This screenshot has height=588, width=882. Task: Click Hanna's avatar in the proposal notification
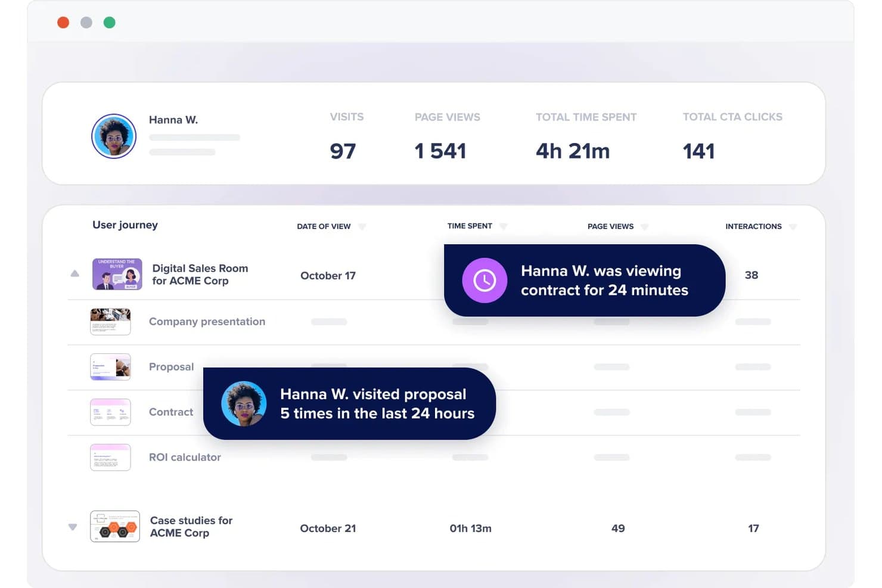(x=244, y=403)
